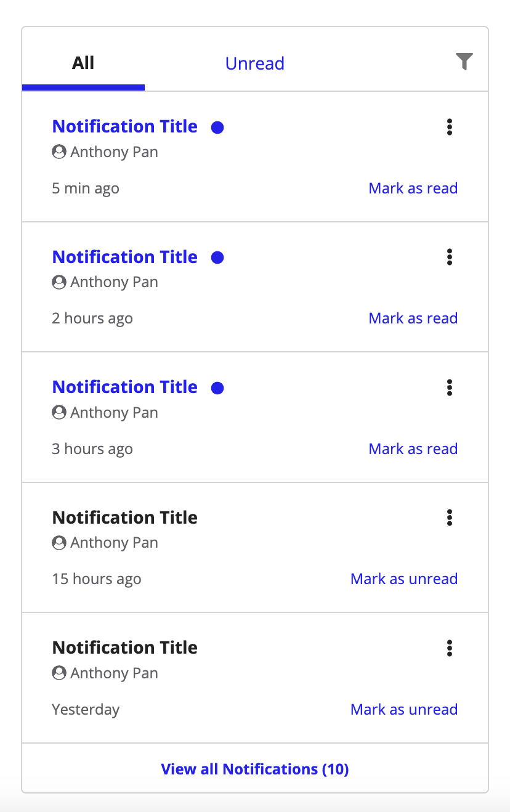This screenshot has width=510, height=812.
Task: Mark the 5 min ago notification as read
Action: pyautogui.click(x=413, y=189)
